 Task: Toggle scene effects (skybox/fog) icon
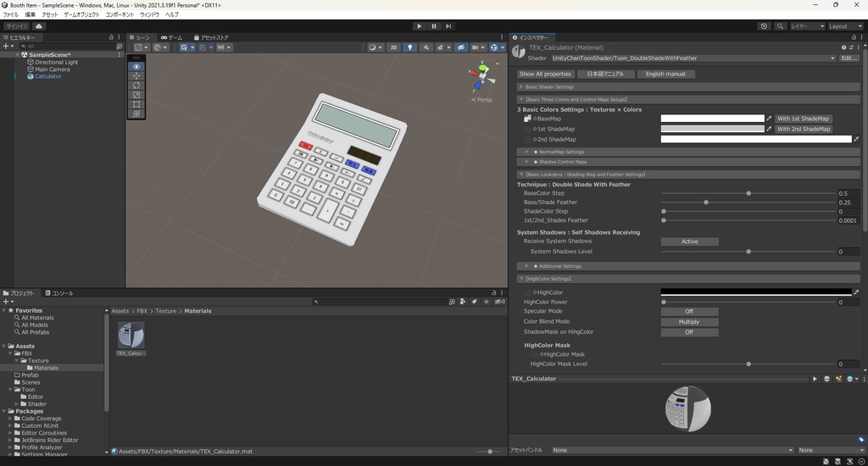click(441, 47)
